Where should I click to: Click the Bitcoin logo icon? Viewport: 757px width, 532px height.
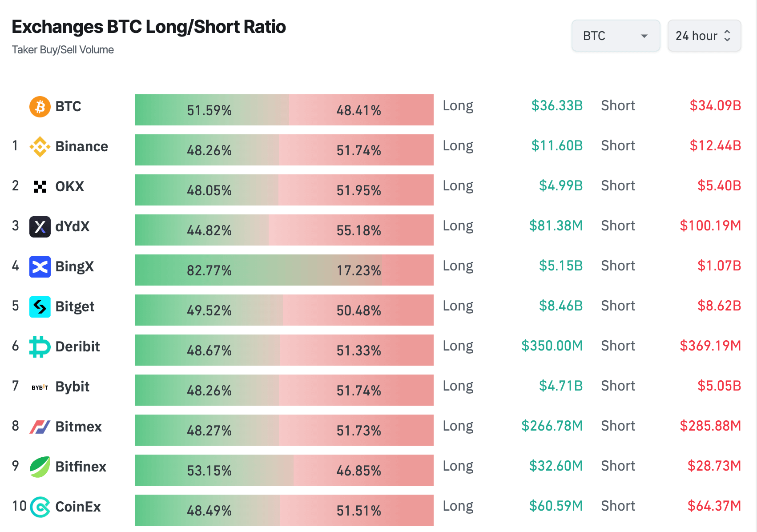pyautogui.click(x=40, y=107)
